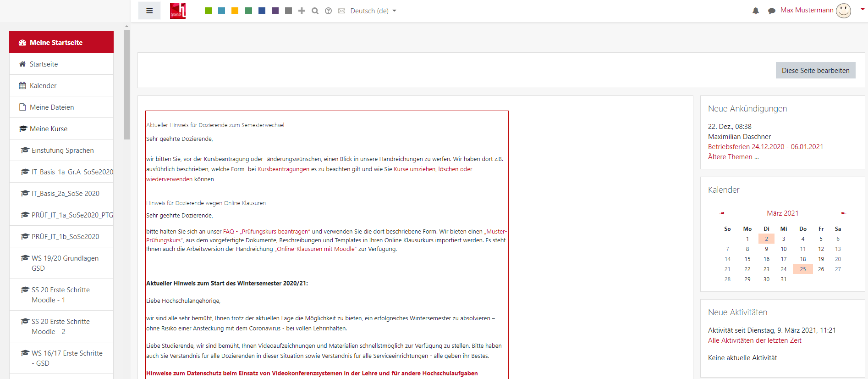Click the Diese Seite bearbeiten button
The height and width of the screenshot is (379, 868).
tap(815, 70)
